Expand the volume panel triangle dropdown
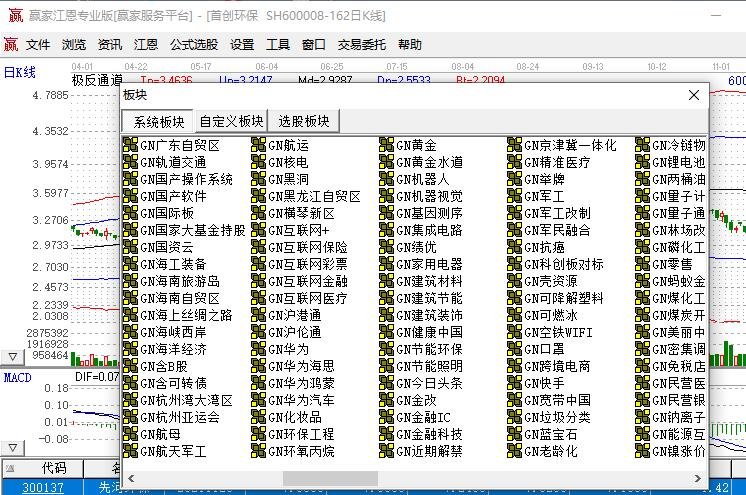The height and width of the screenshot is (495, 746). click(13, 356)
